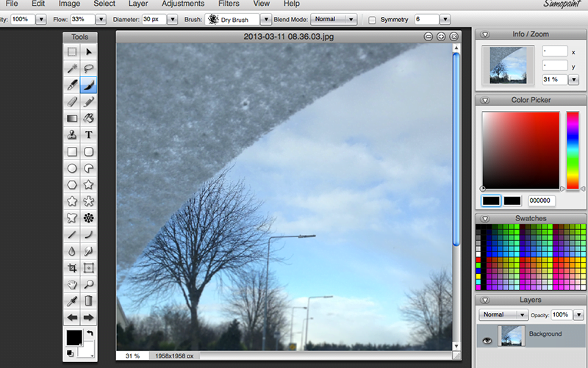The height and width of the screenshot is (368, 588).
Task: Select the rectangular marquee selection tool
Action: click(72, 51)
